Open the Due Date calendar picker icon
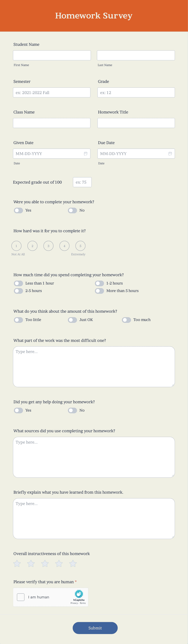188x644 pixels. [170, 153]
